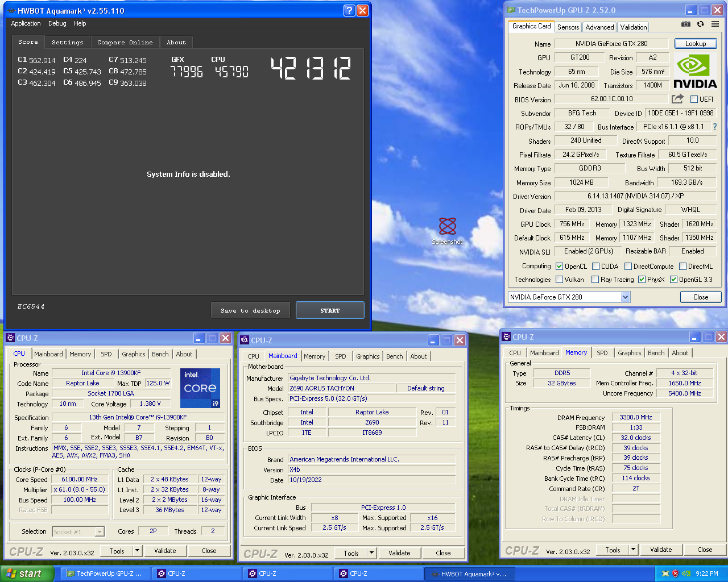
Task: Expand Tools arrow in CPU-Z mainboard window
Action: click(371, 553)
